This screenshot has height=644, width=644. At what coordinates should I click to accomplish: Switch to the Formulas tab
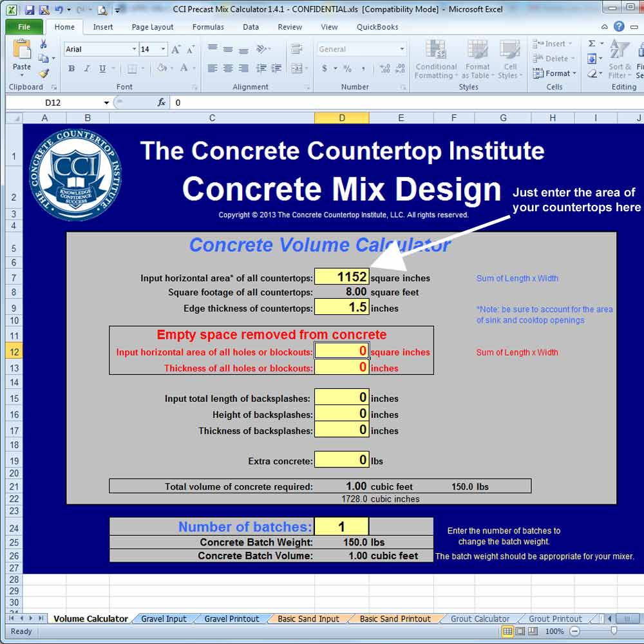tap(208, 26)
